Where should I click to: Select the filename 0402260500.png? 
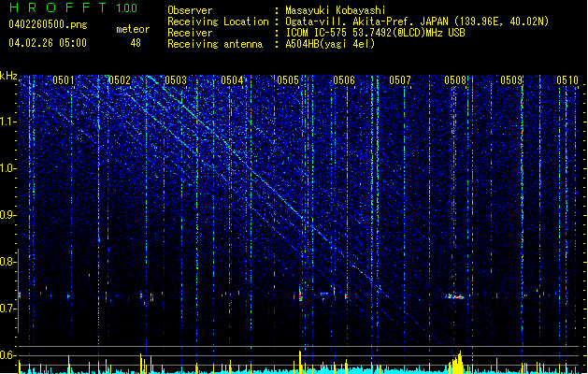pyautogui.click(x=48, y=25)
